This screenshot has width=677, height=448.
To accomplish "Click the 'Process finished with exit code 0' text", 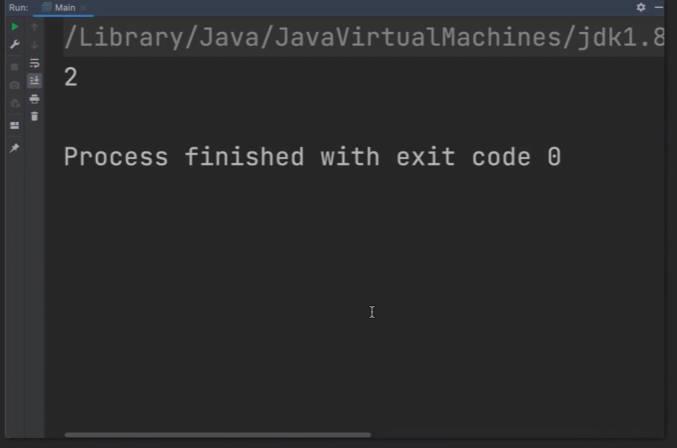I will click(x=312, y=157).
